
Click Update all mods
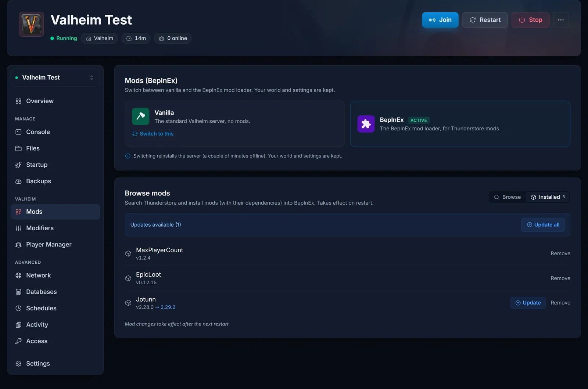[543, 225]
